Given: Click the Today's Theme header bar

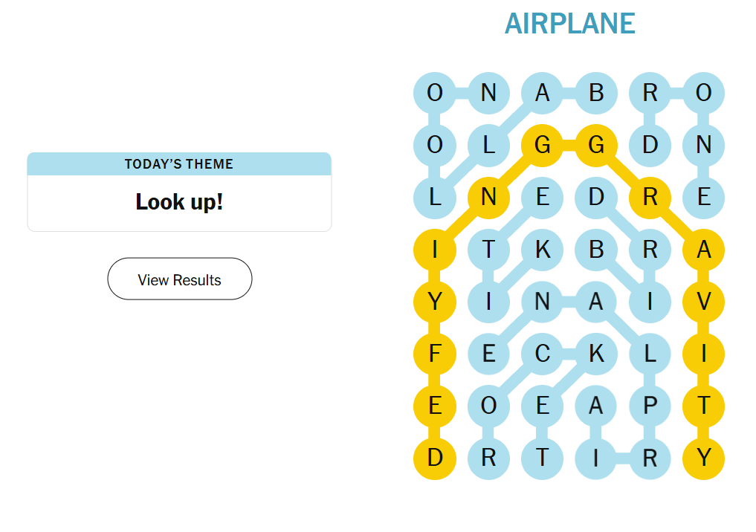Looking at the screenshot, I should (179, 164).
